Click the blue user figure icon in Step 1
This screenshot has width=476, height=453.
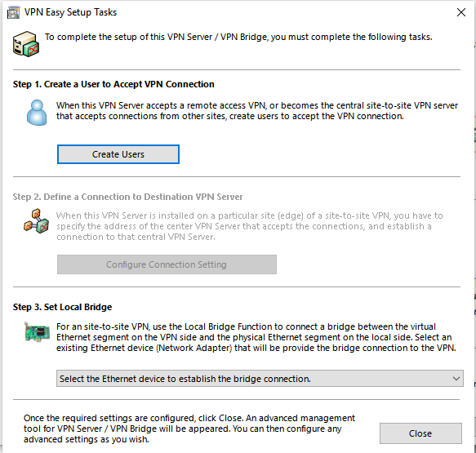coord(37,113)
